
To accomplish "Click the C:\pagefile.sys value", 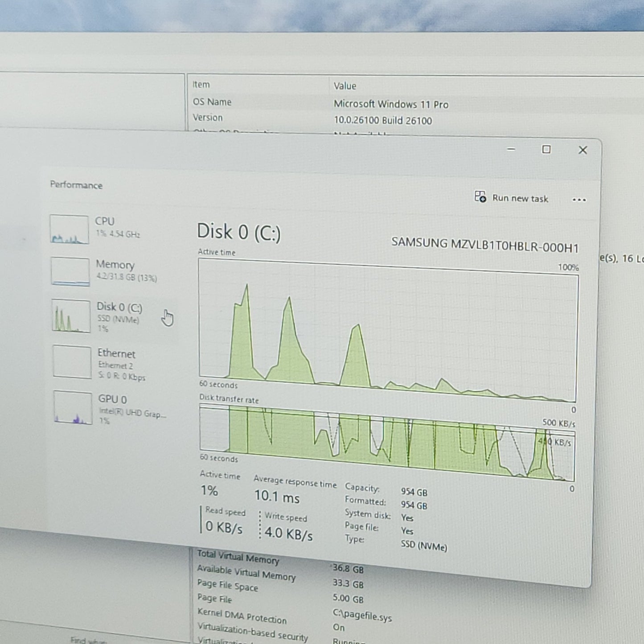I will (x=362, y=615).
